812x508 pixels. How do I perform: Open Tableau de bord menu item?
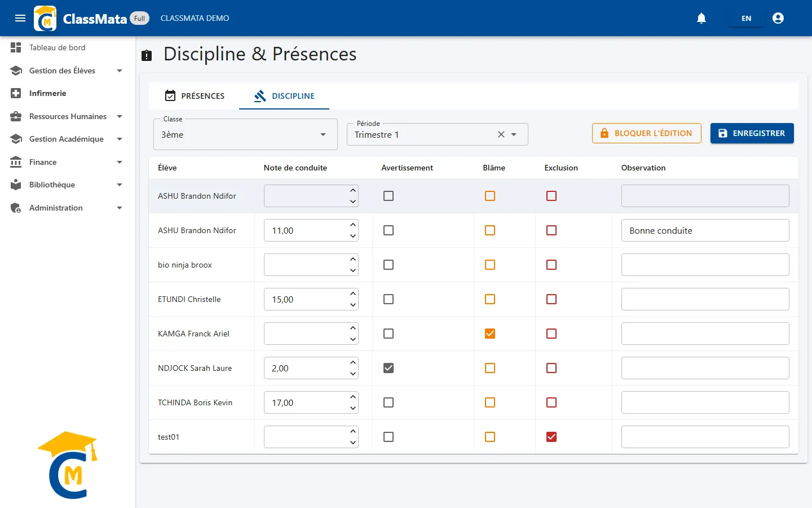pyautogui.click(x=68, y=47)
